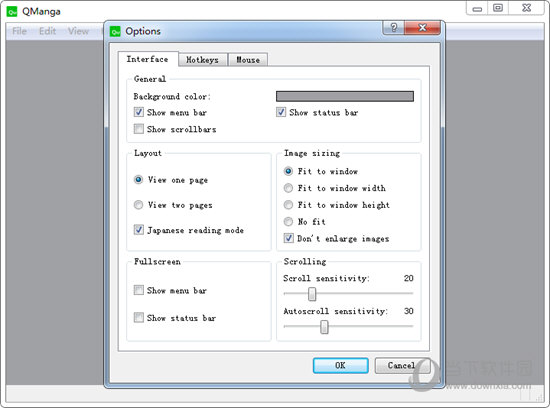The image size is (550, 408).
Task: Pick a new background color swatch
Action: click(x=345, y=96)
